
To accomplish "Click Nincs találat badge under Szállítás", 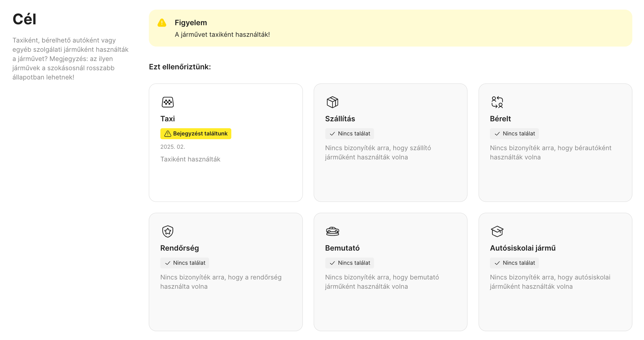I will (349, 134).
